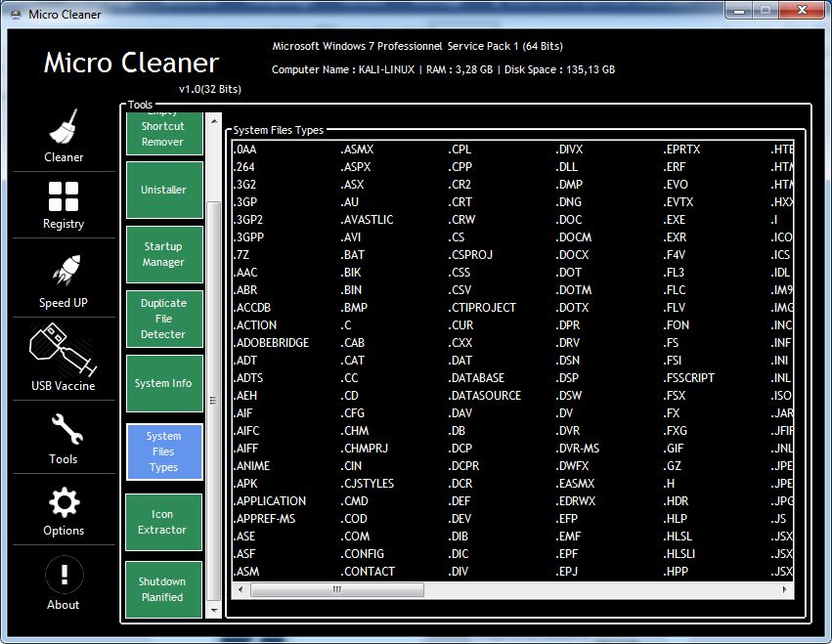Launch the Startup Manager tool

click(164, 255)
